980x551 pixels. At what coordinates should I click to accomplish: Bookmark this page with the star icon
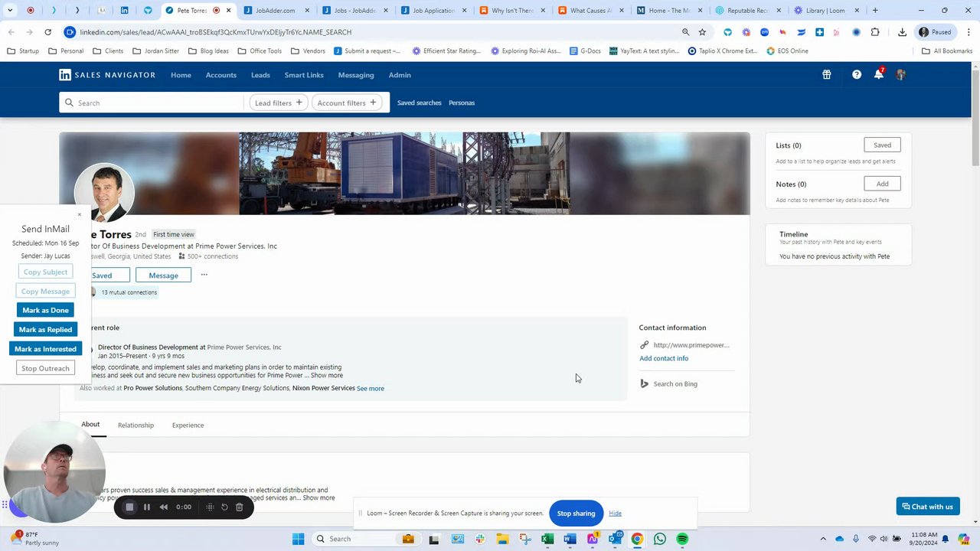pos(702,32)
